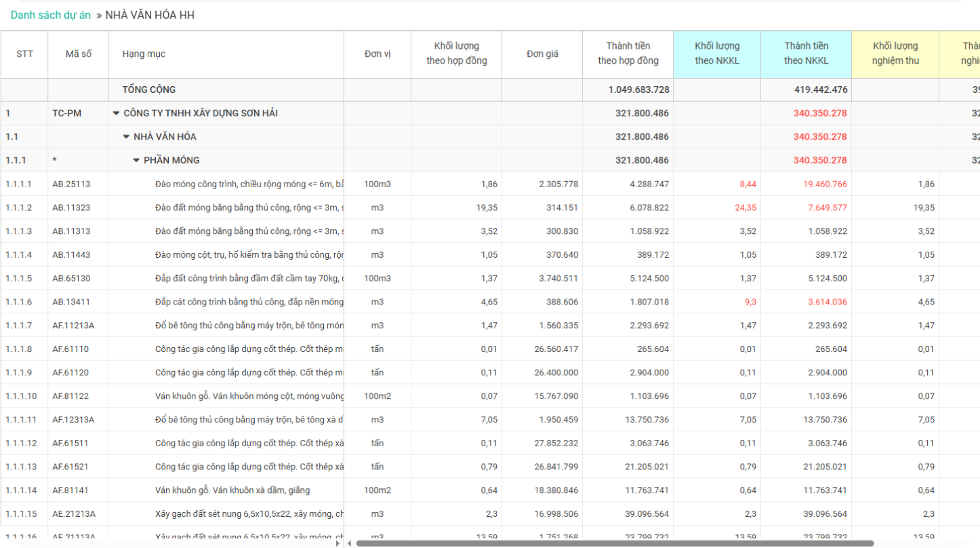Select the STT column header
Image resolution: width=980 pixels, height=548 pixels.
24,54
